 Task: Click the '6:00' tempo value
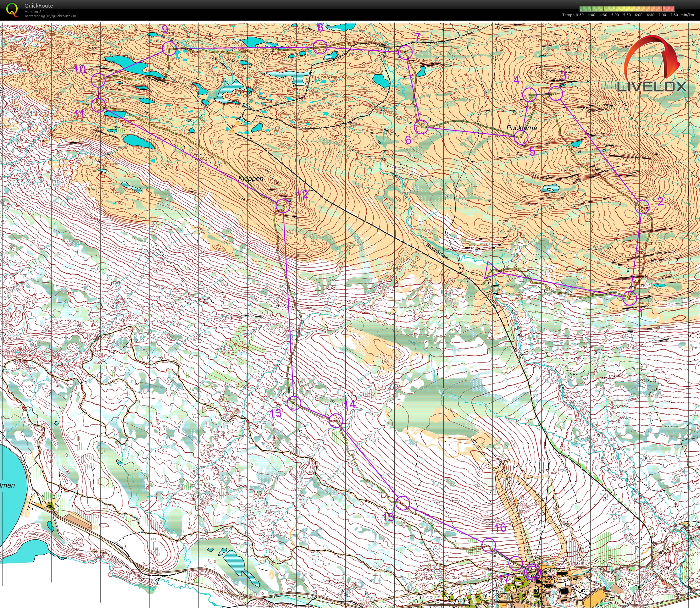639,15
